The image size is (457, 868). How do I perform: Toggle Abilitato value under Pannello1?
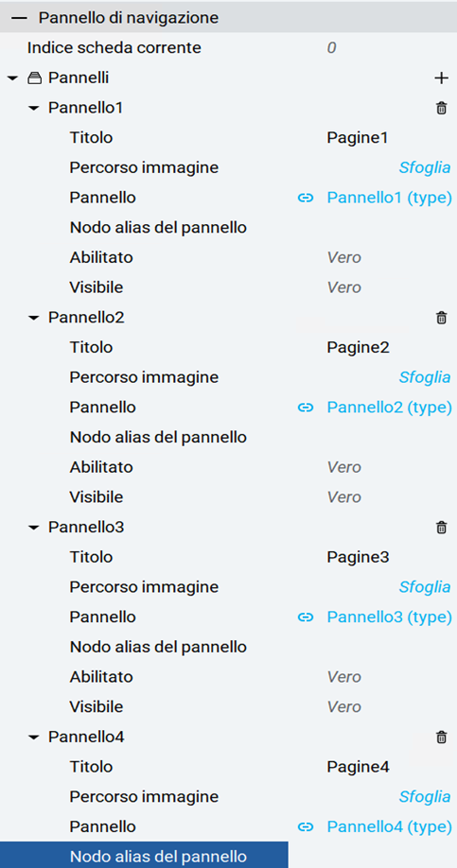click(344, 257)
